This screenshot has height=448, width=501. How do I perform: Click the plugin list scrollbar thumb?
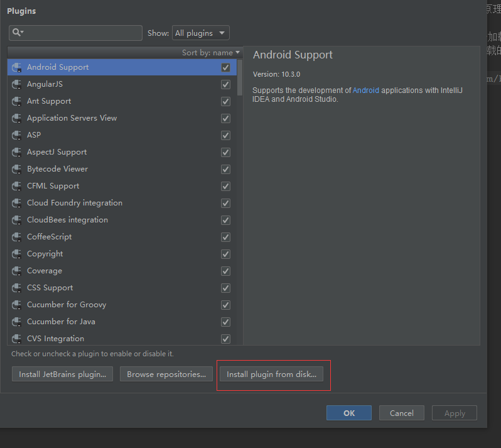[x=240, y=77]
